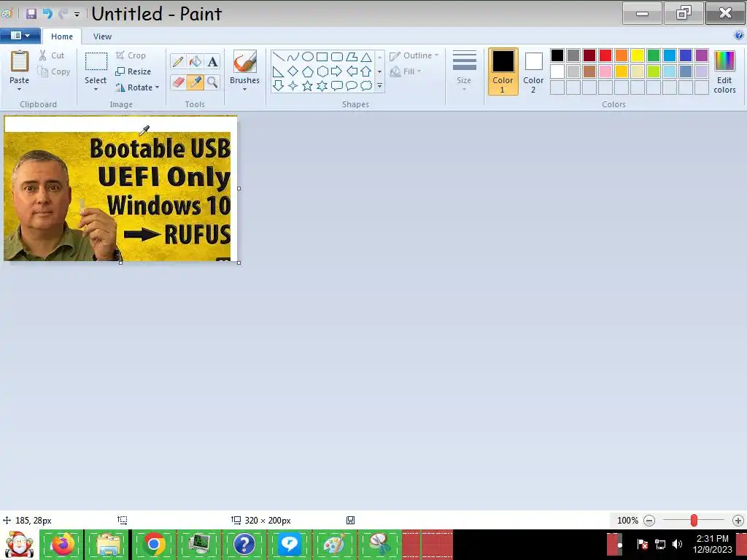Click the bottom-right canvas resize handle
Image resolution: width=747 pixels, height=560 pixels.
239,262
